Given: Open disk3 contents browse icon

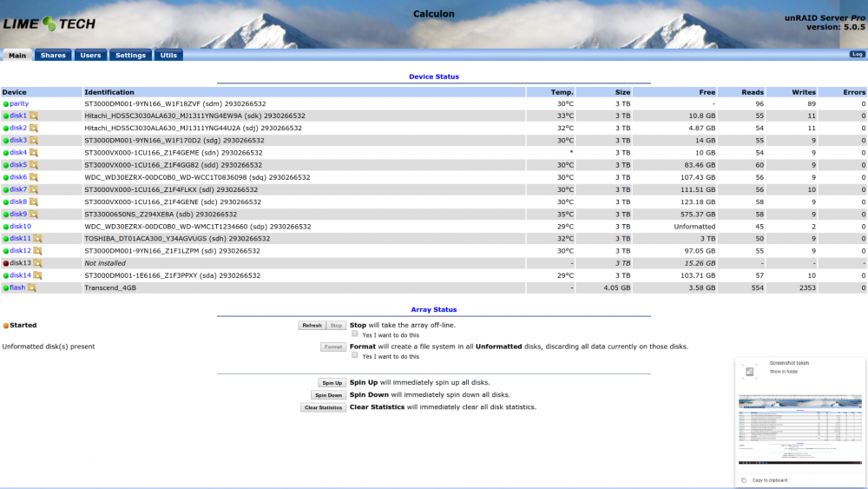Looking at the screenshot, I should tap(34, 140).
